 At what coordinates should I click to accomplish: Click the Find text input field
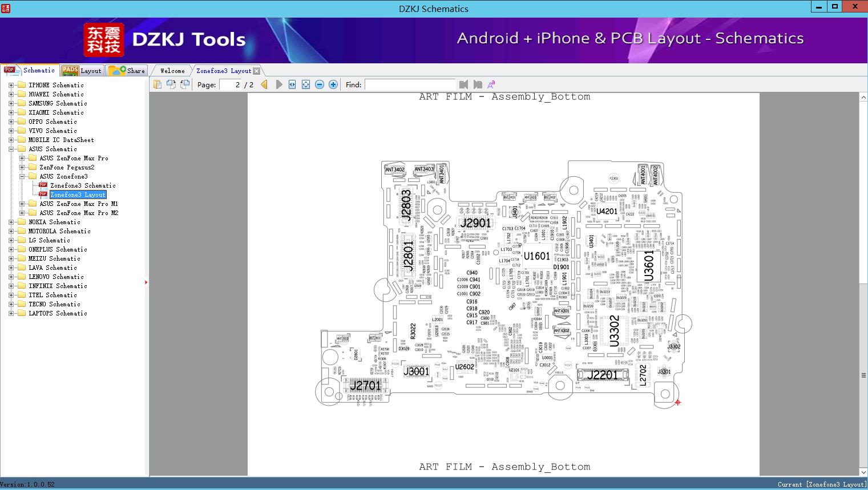coord(410,84)
